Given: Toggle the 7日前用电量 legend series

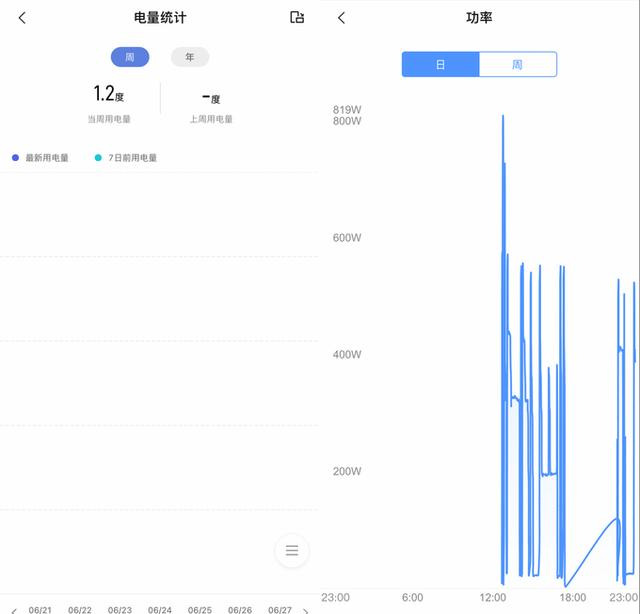Looking at the screenshot, I should [x=126, y=158].
